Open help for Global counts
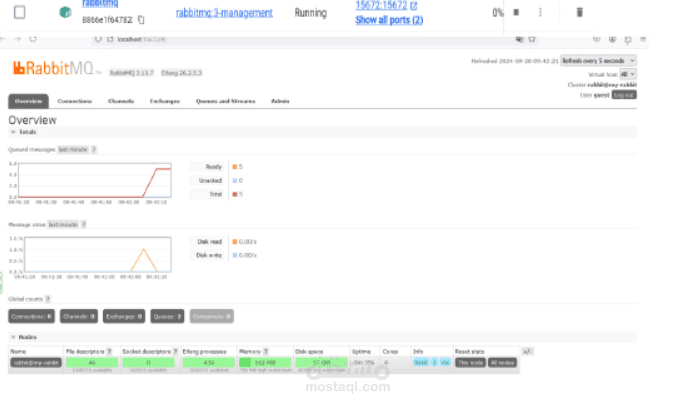Image resolution: width=696 pixels, height=402 pixels. pyautogui.click(x=48, y=299)
